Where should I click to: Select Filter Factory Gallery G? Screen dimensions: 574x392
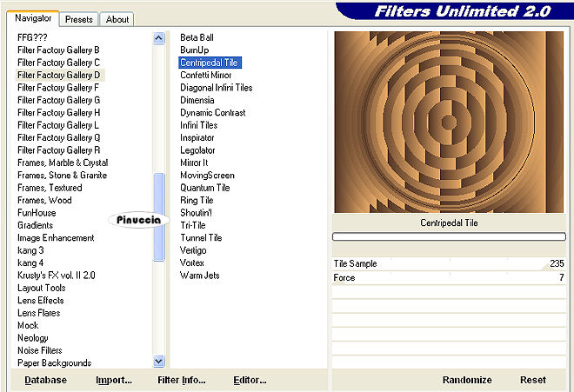(58, 100)
